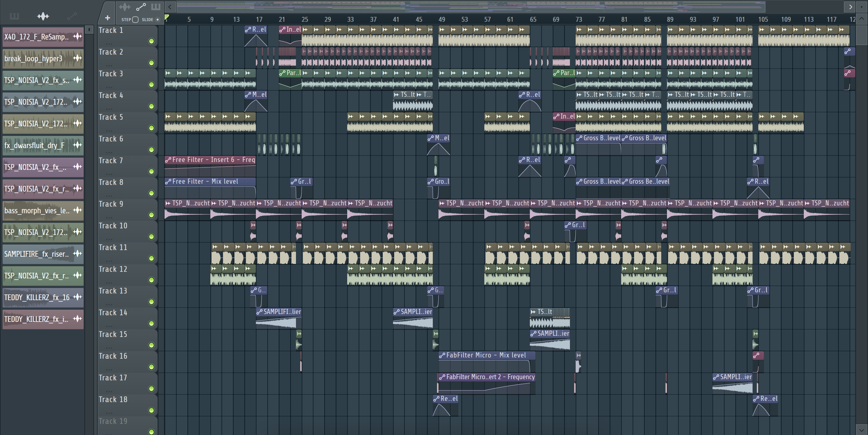The height and width of the screenshot is (435, 868).
Task: Click the waveform icon on the X4D_172_F_ReSamp item
Action: [x=77, y=37]
